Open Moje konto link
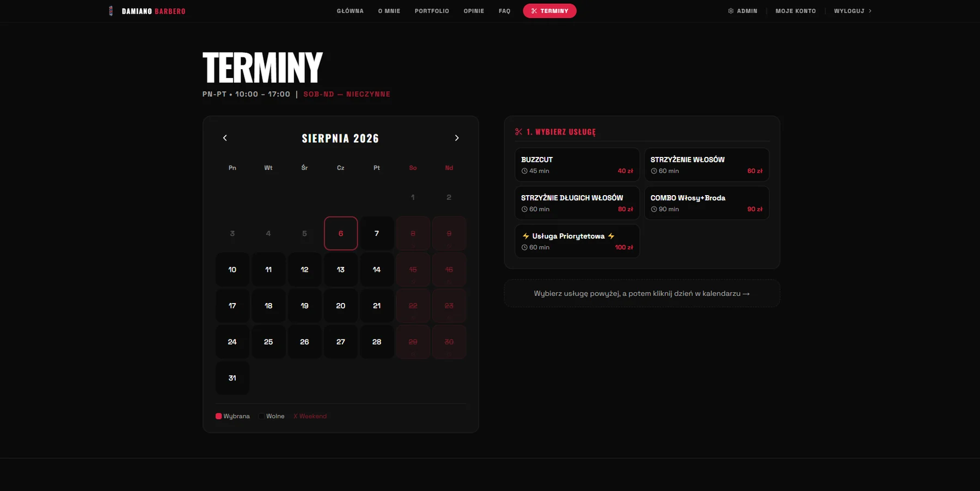The image size is (980, 491). pyautogui.click(x=795, y=11)
